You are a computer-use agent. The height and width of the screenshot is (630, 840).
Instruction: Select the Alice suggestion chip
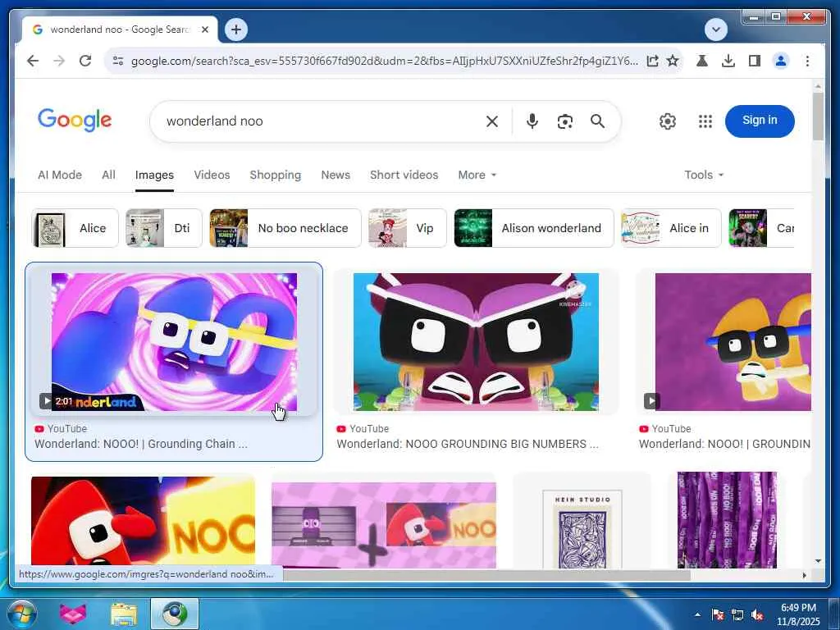(x=75, y=228)
